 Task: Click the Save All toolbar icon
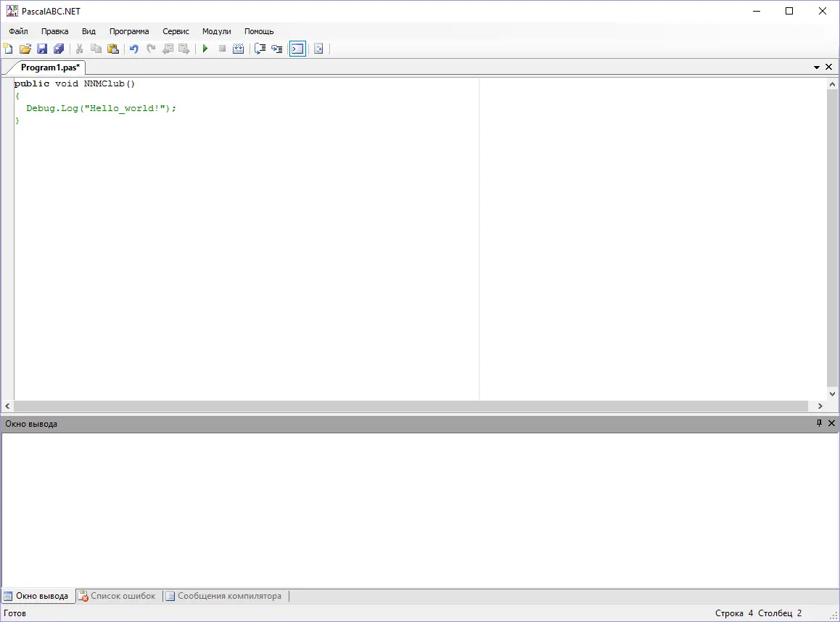pos(59,49)
